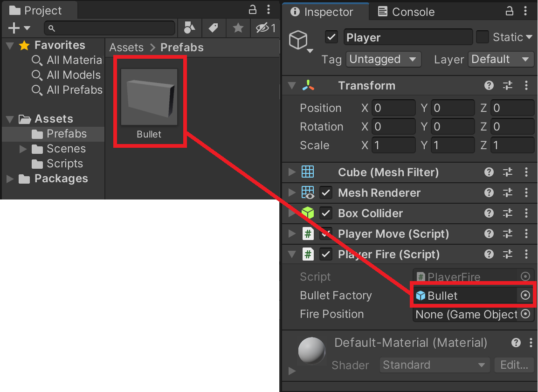This screenshot has height=392, width=538.
Task: Expand the Mesh Renderer foldout
Action: coord(292,193)
